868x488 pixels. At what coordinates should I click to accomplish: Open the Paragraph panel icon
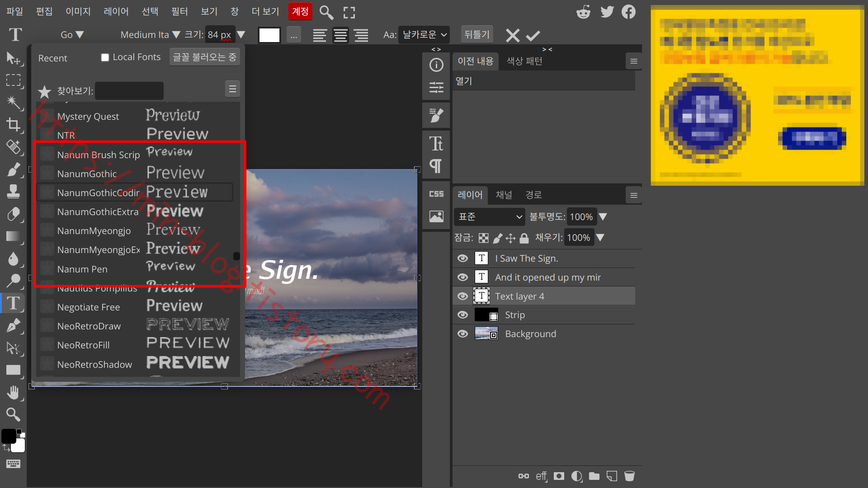click(436, 166)
